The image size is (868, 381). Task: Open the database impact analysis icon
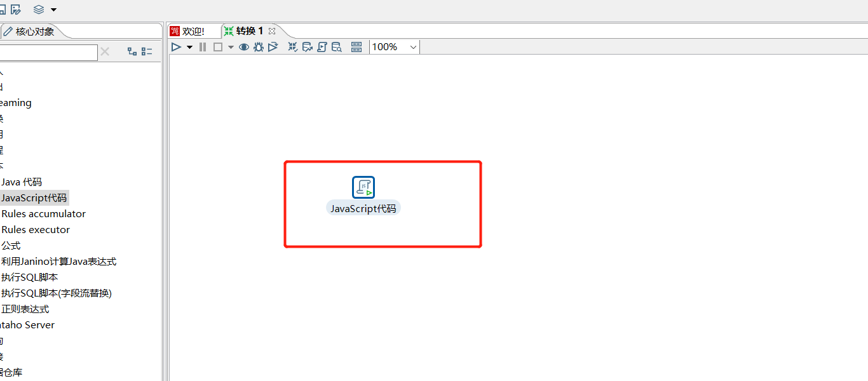[307, 47]
